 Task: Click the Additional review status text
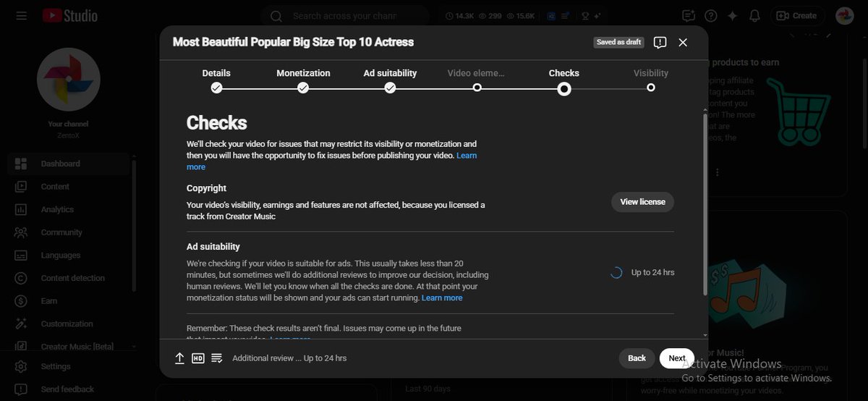[x=289, y=358]
